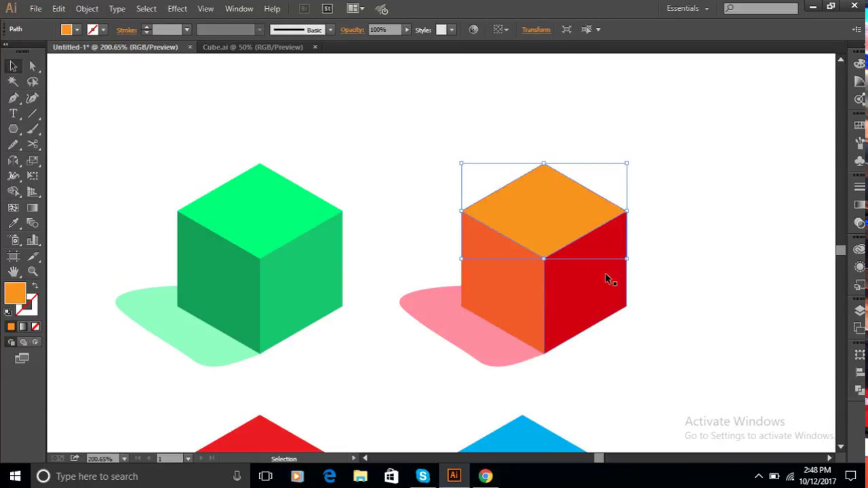The width and height of the screenshot is (868, 488).
Task: Select the Perspective Grid tool
Action: [x=33, y=192]
